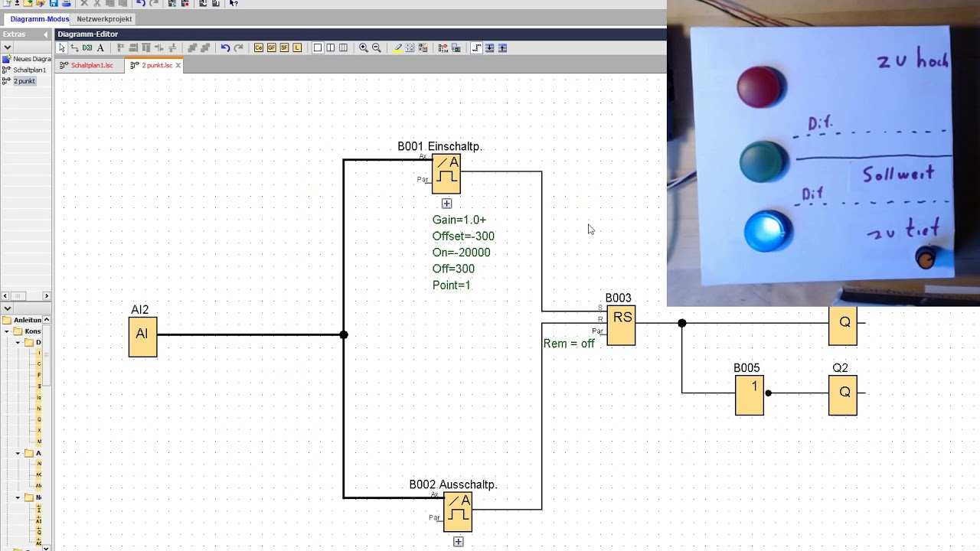Select the arrow selection tool

pos(62,48)
